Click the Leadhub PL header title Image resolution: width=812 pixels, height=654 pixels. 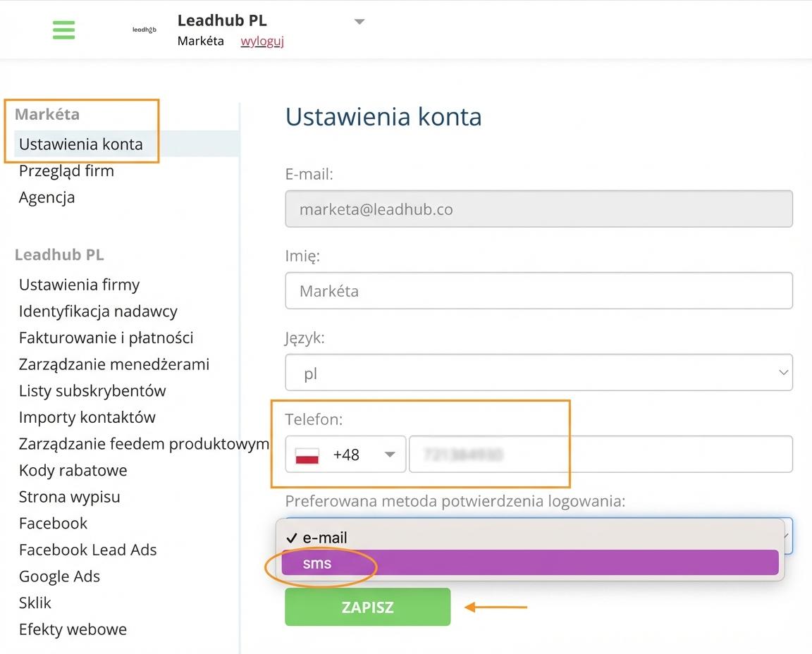222,20
